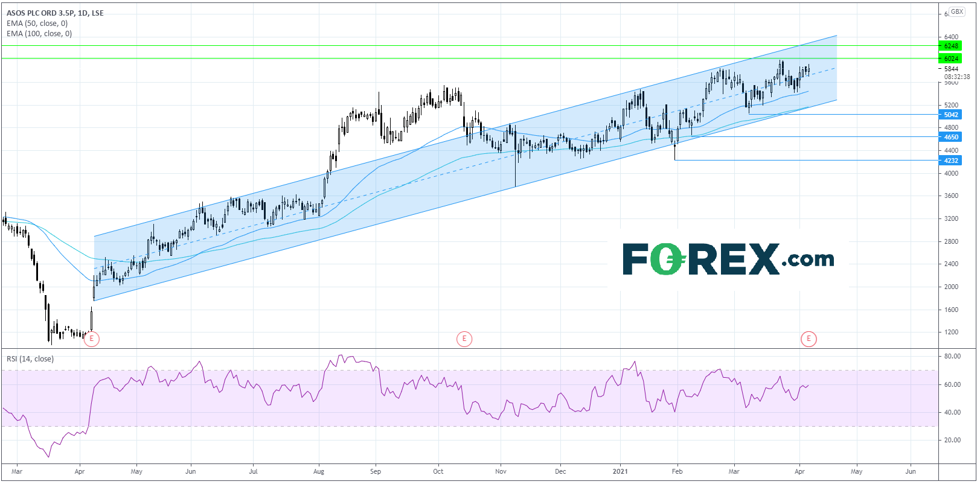Click the current price 5844 label

tap(951, 69)
